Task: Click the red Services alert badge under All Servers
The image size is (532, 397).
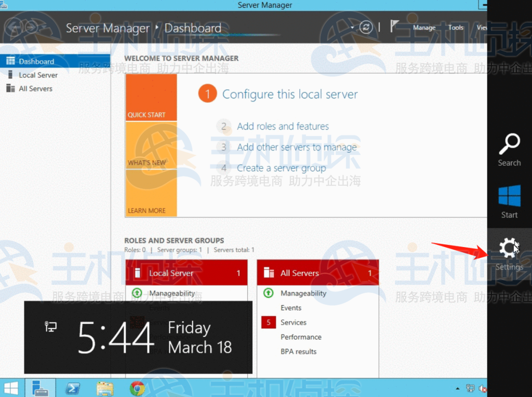Action: 268,322
